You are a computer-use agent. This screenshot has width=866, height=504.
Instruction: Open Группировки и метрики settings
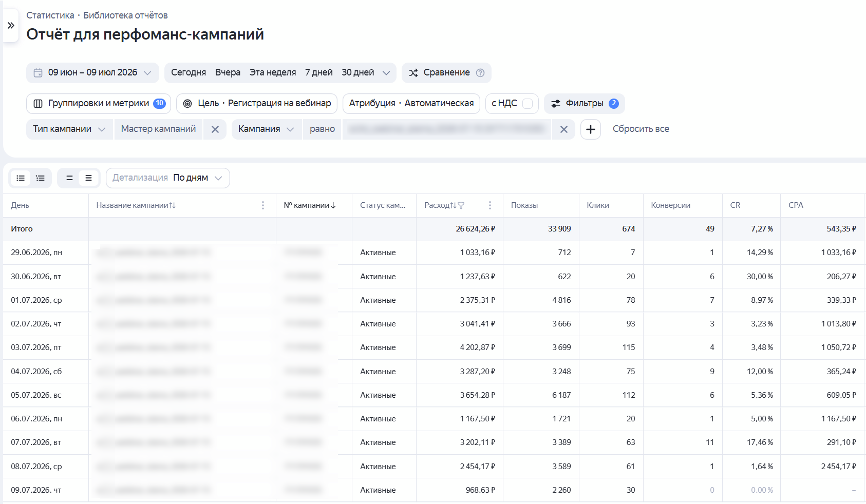[x=99, y=103]
